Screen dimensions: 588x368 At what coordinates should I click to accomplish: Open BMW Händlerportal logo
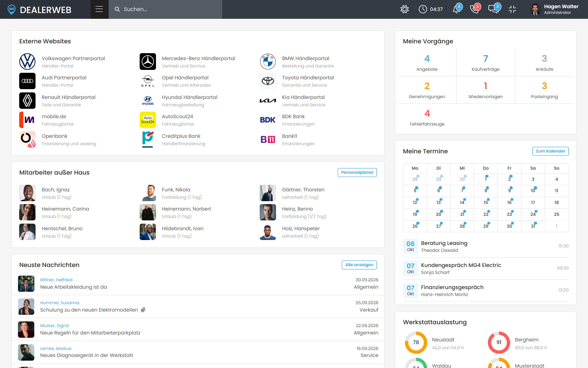tap(268, 62)
